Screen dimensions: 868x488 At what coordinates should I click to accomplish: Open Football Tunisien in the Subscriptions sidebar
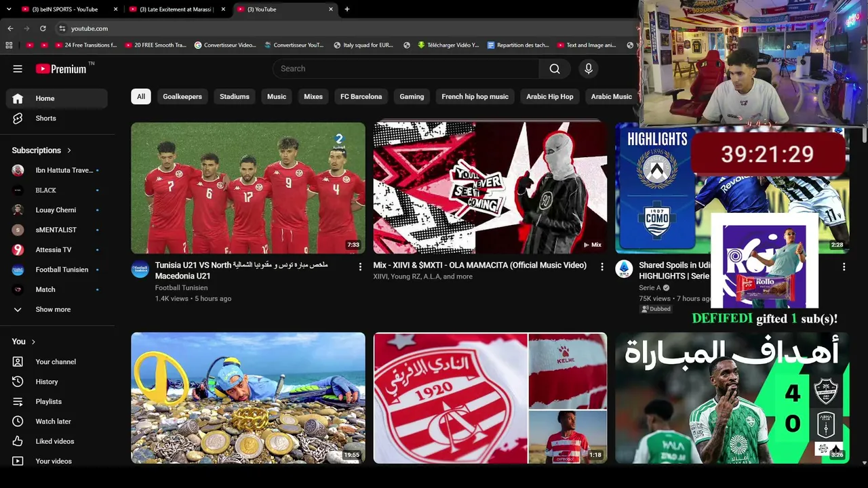pos(57,270)
